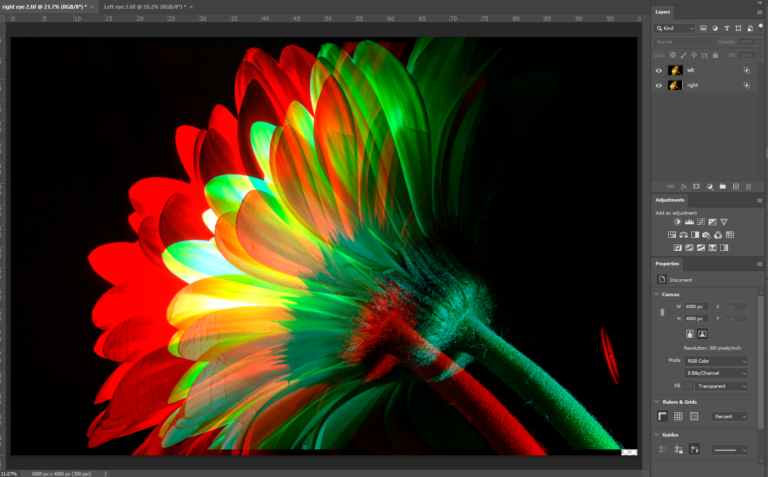Image resolution: width=768 pixels, height=477 pixels.
Task: Collapse the Guides section
Action: click(x=657, y=434)
